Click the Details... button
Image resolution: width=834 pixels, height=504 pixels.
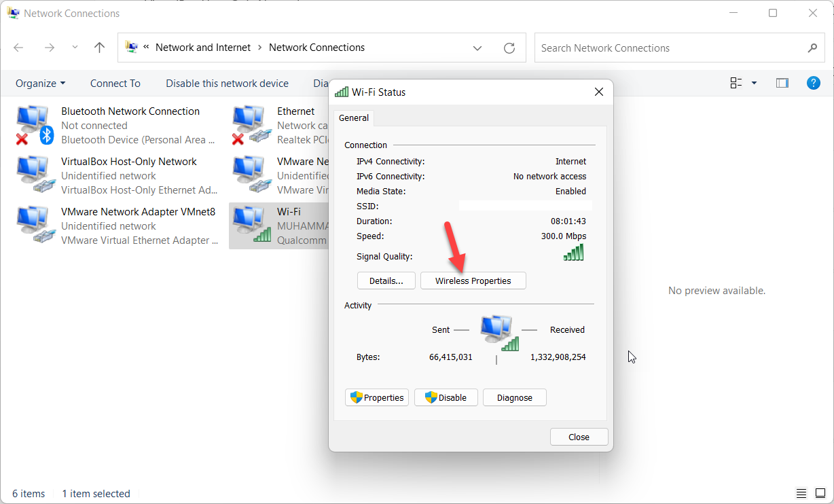click(386, 281)
